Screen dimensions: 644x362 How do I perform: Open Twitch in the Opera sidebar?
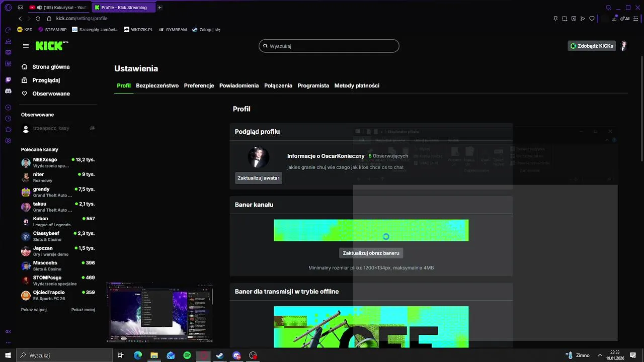tap(8, 80)
